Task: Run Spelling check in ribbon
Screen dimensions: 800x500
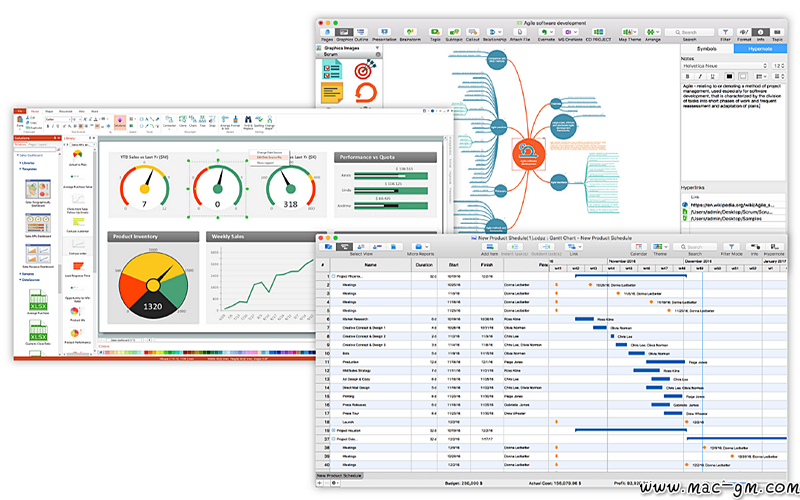Action: coord(259,121)
